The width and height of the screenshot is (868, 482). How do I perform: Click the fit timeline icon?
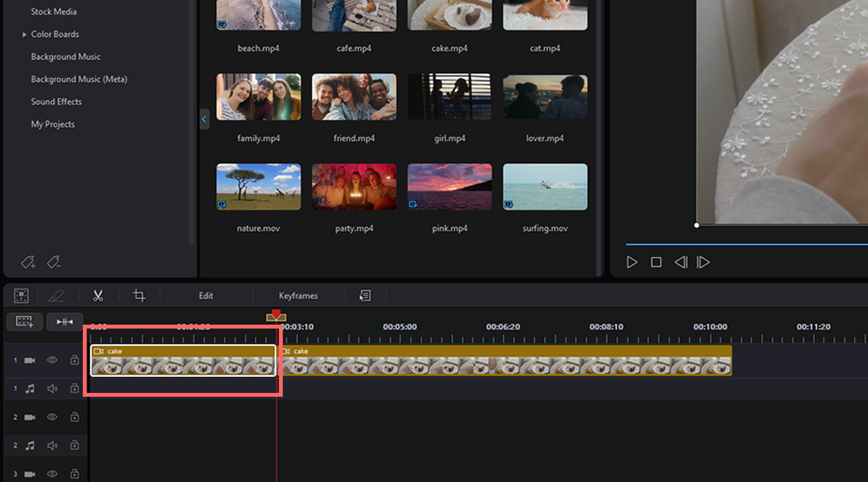click(65, 322)
